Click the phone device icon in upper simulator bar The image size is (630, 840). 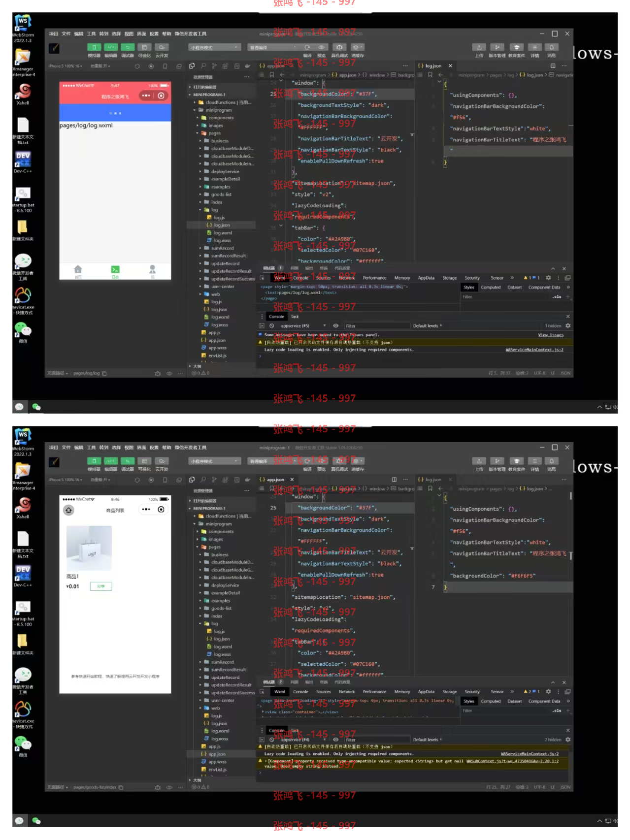click(x=165, y=66)
